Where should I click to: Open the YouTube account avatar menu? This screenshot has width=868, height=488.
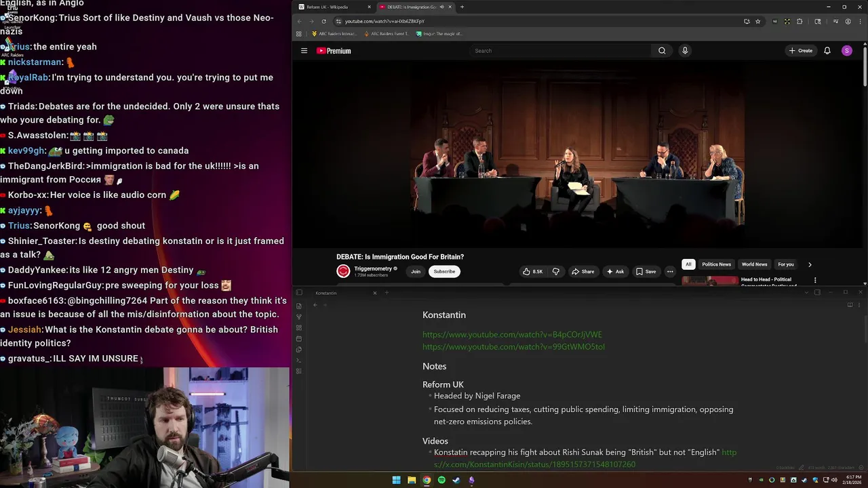pyautogui.click(x=846, y=51)
